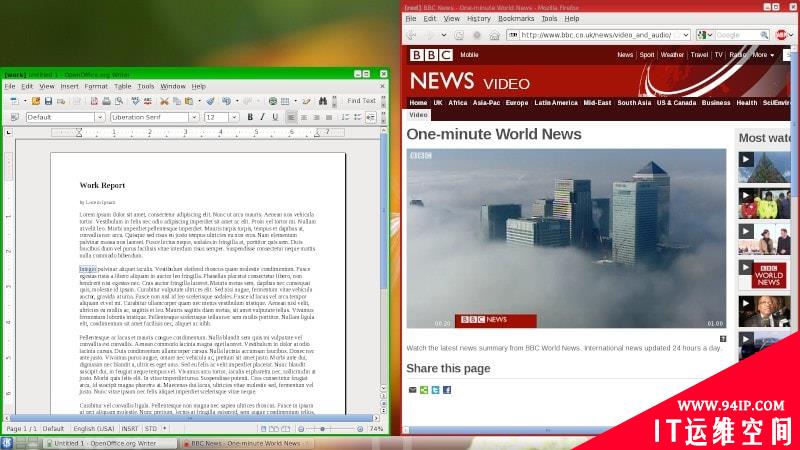
Task: Open the Liberation Serif font name dropdown
Action: click(194, 117)
